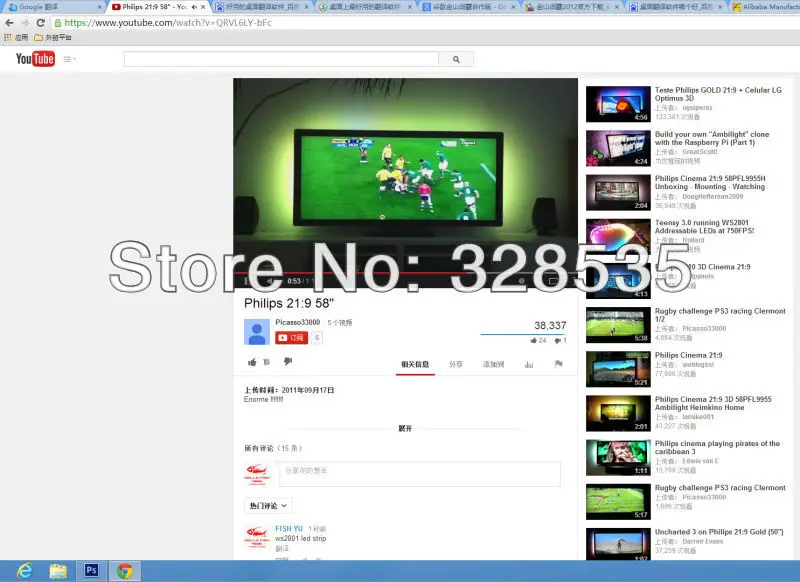Screen dimensions: 800x582
Task: Go to the YouTube home logo
Action: (35, 59)
